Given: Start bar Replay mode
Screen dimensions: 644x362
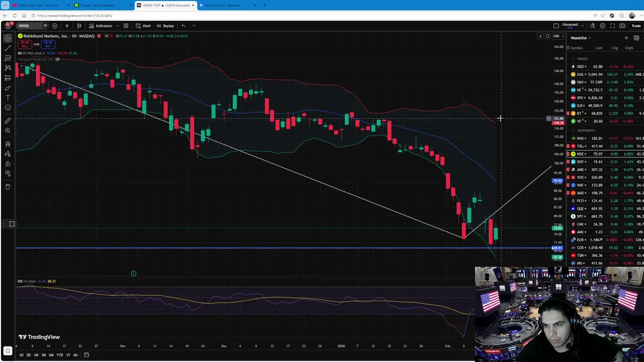Looking at the screenshot, I should click(x=165, y=26).
